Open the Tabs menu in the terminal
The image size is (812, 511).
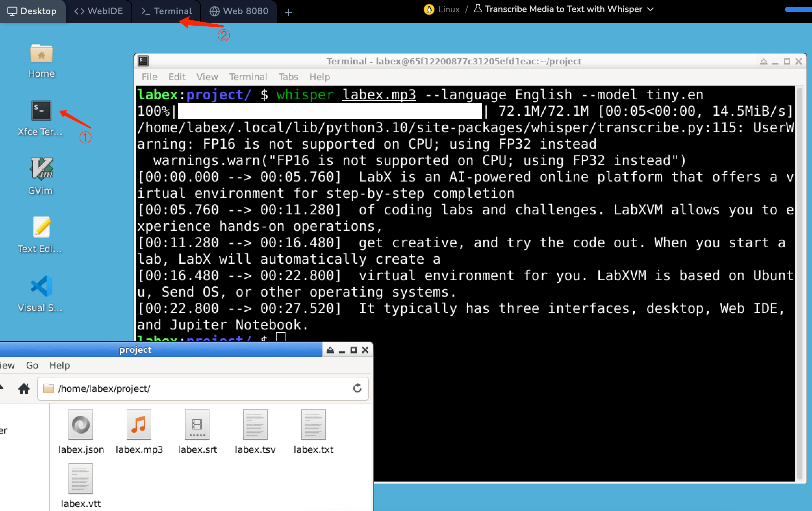[x=288, y=77]
